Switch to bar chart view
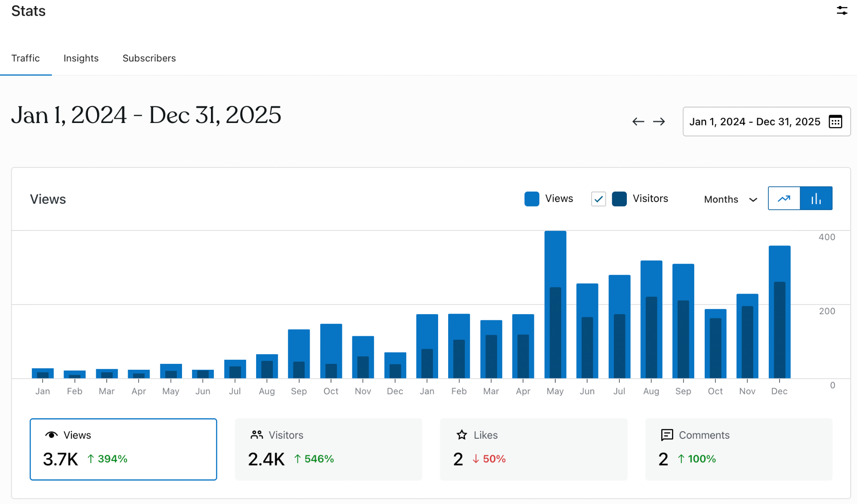This screenshot has height=504, width=857. (x=816, y=198)
